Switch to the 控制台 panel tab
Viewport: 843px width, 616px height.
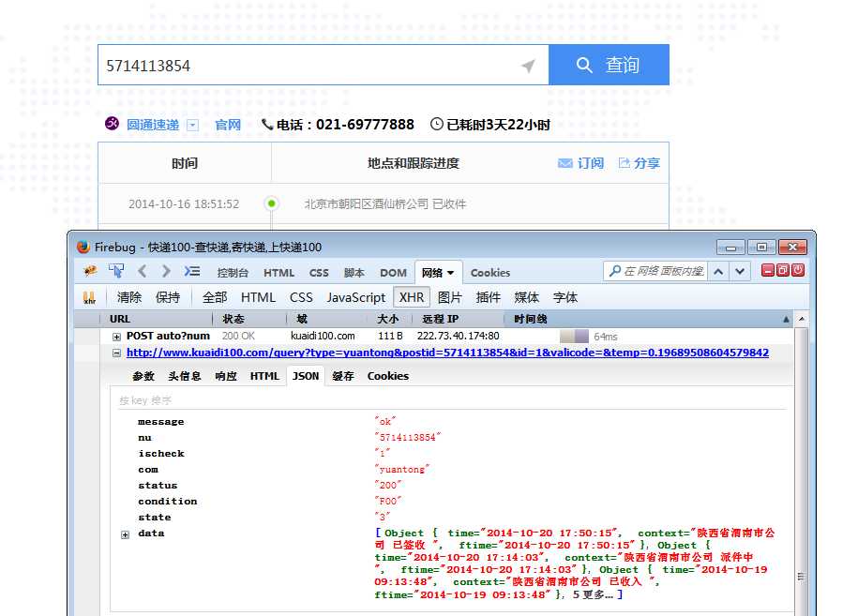point(233,273)
